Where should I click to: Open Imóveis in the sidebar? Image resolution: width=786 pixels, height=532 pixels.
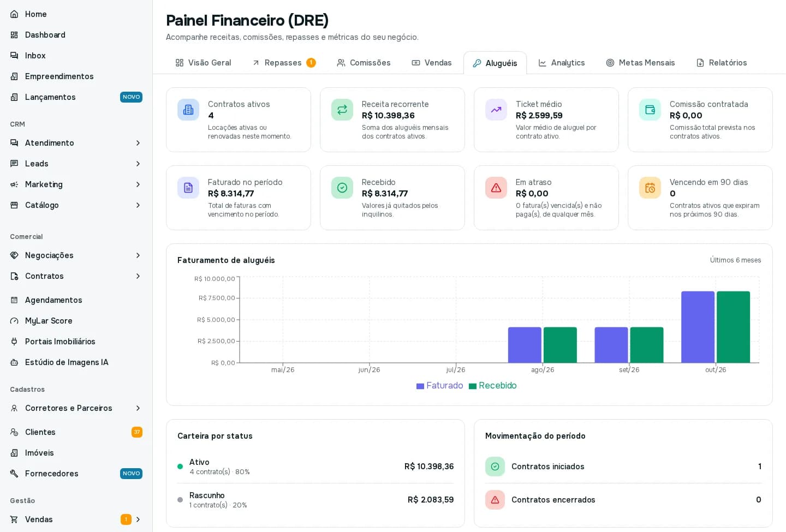[x=76, y=453]
